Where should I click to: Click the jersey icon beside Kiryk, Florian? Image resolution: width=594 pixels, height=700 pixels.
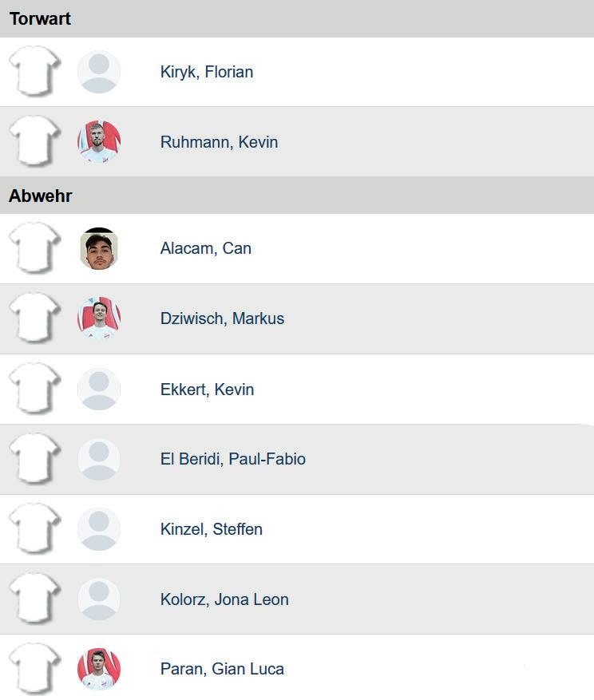[x=35, y=71]
